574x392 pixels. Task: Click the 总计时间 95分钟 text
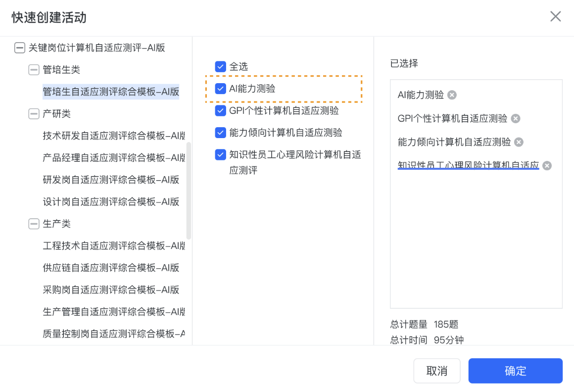coord(427,340)
